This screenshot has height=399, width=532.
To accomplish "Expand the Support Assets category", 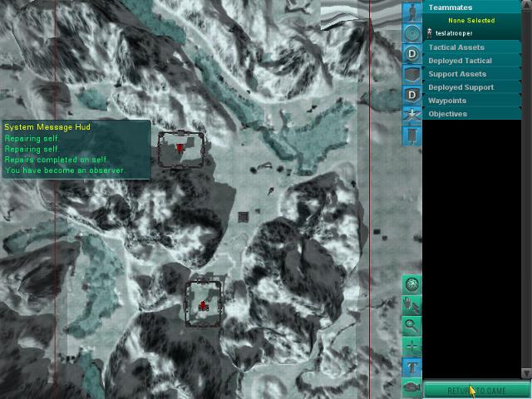I will 471,74.
